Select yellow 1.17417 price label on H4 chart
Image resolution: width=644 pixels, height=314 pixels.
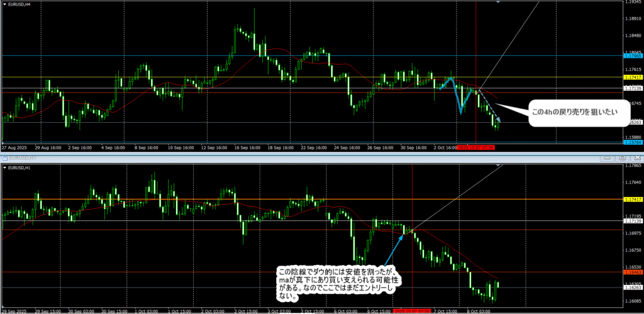point(632,77)
